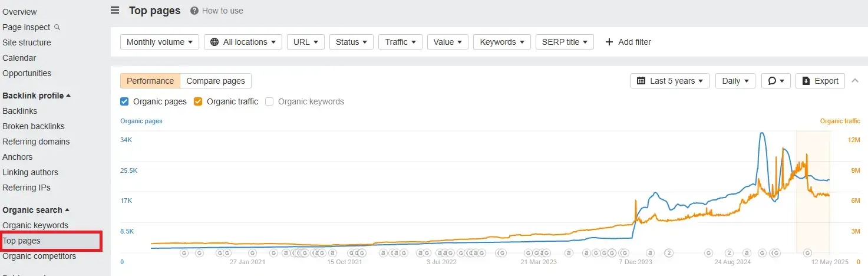Click the How to use question mark icon
The image size is (868, 276).
pyautogui.click(x=194, y=11)
